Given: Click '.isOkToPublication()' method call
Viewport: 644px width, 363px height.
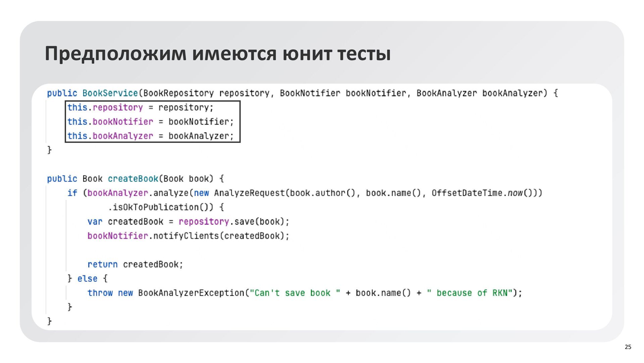Looking at the screenshot, I should click(160, 207).
